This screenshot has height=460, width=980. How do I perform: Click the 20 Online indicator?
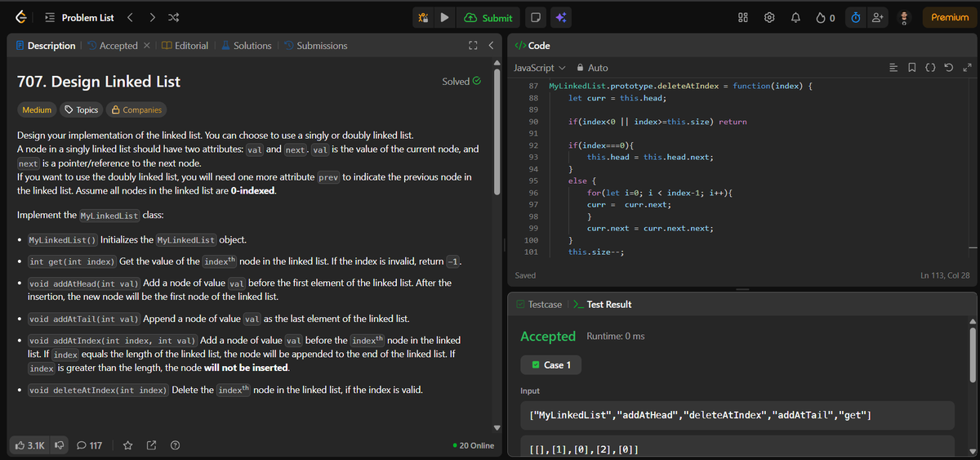point(473,445)
